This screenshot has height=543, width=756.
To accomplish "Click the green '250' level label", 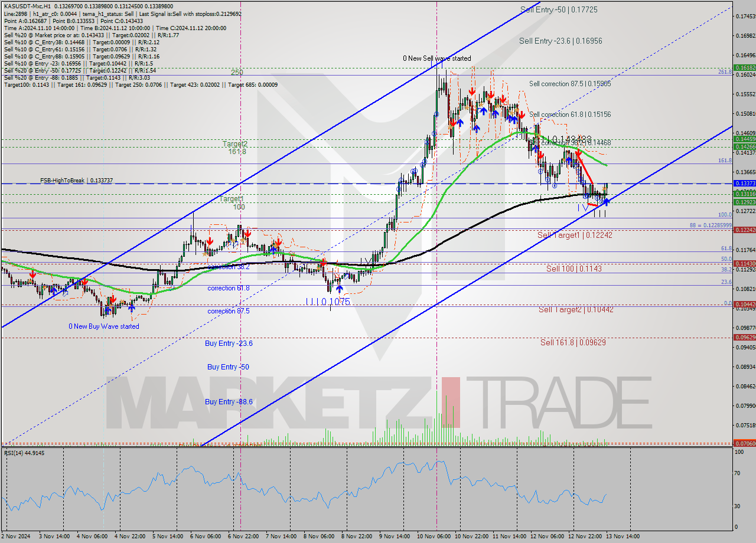I will tap(237, 72).
